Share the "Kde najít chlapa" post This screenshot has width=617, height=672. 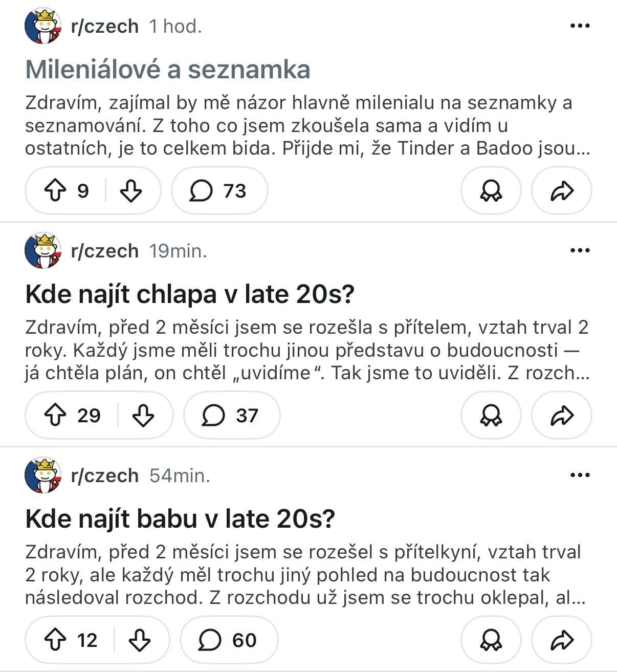coord(561,415)
